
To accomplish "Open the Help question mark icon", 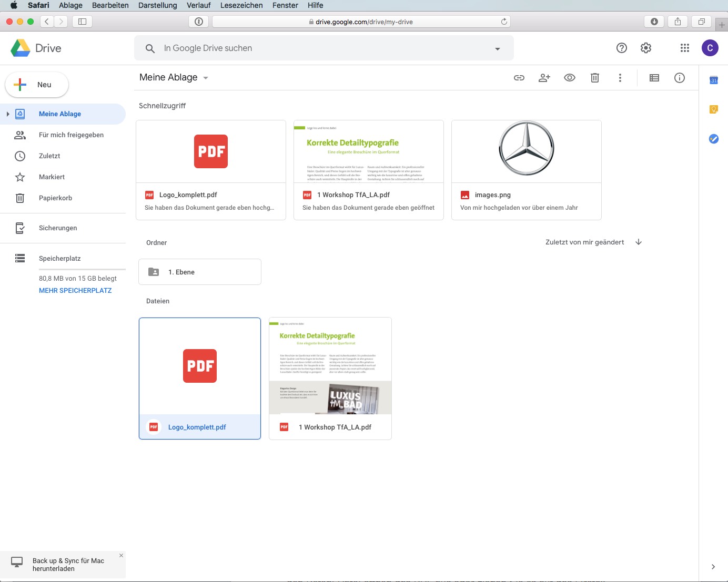I will [x=622, y=48].
